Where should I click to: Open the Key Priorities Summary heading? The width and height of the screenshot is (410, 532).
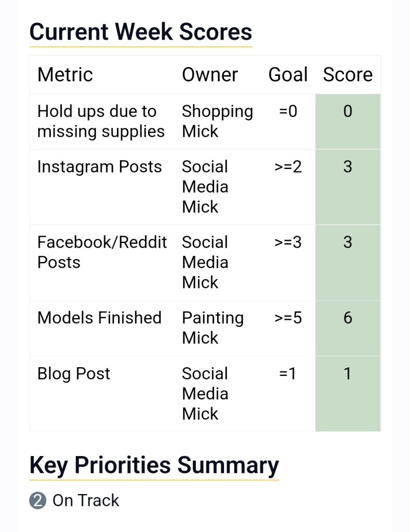point(154,465)
